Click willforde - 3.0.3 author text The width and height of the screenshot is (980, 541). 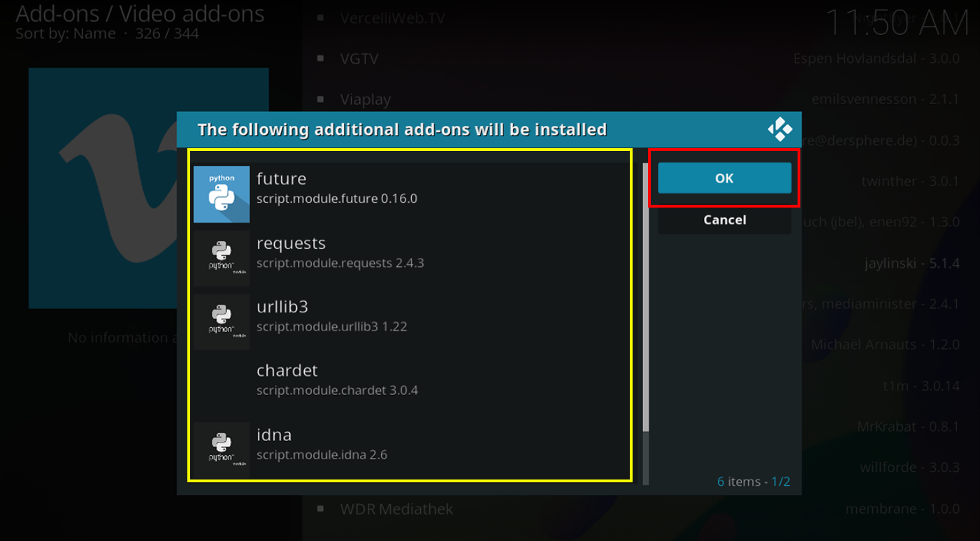(910, 467)
